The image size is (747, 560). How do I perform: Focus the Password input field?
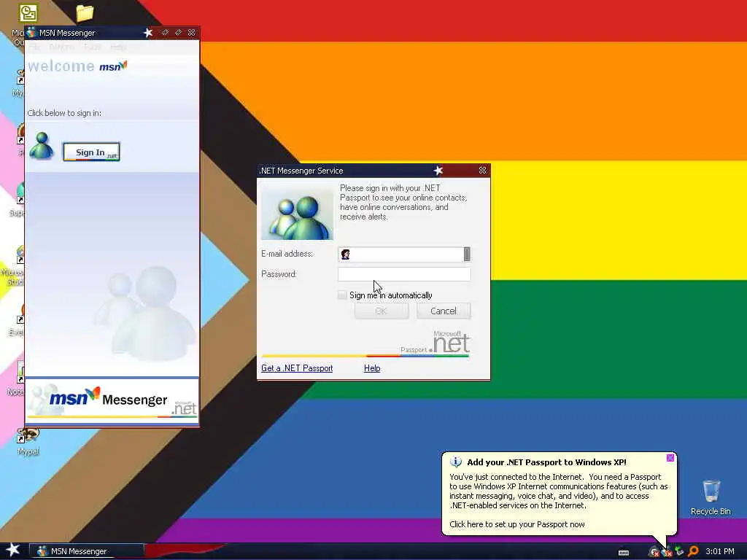(x=404, y=274)
